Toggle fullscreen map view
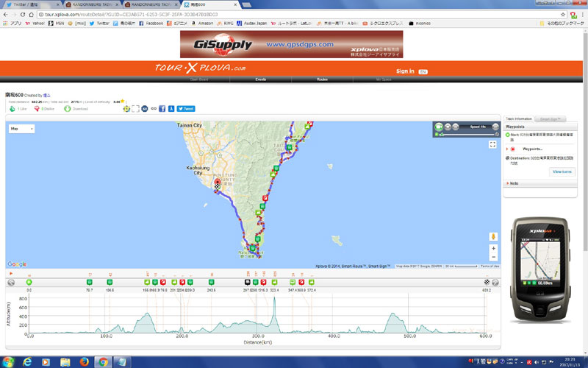588x368 pixels. click(x=492, y=144)
